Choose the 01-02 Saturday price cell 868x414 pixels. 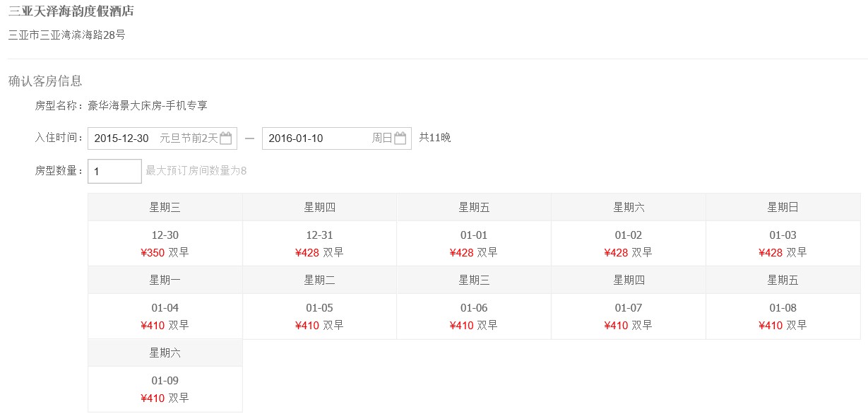628,244
